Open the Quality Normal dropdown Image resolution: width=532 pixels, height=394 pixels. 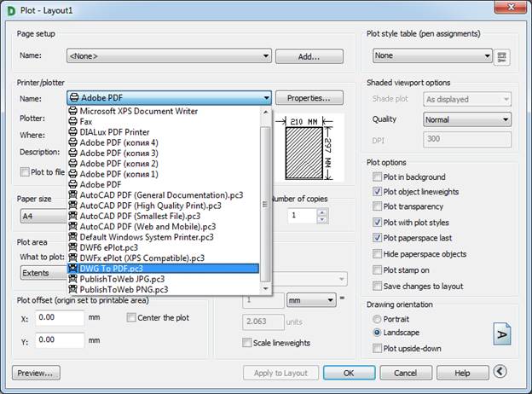pos(467,119)
